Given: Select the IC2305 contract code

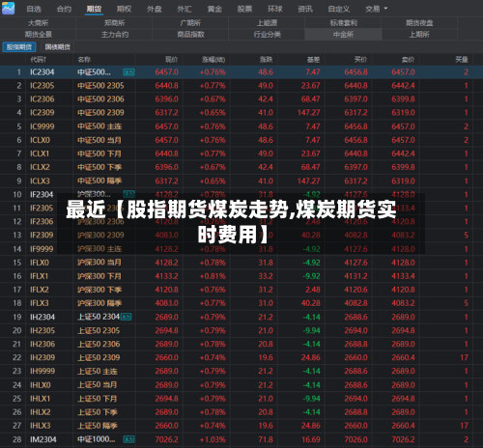Looking at the screenshot, I should point(43,86).
